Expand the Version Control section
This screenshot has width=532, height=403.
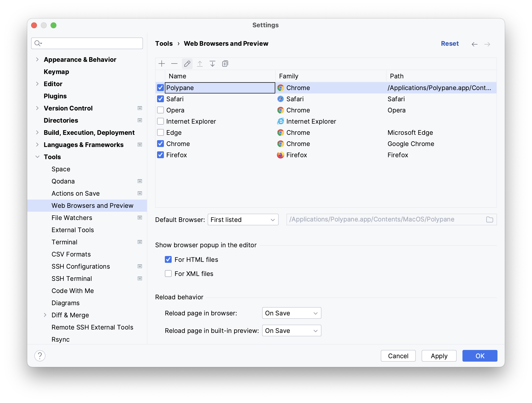click(x=37, y=108)
